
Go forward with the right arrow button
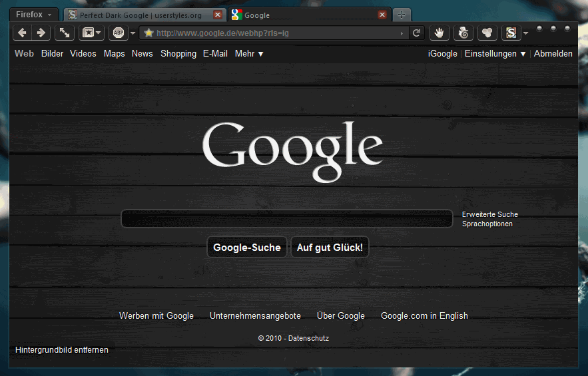(x=41, y=33)
